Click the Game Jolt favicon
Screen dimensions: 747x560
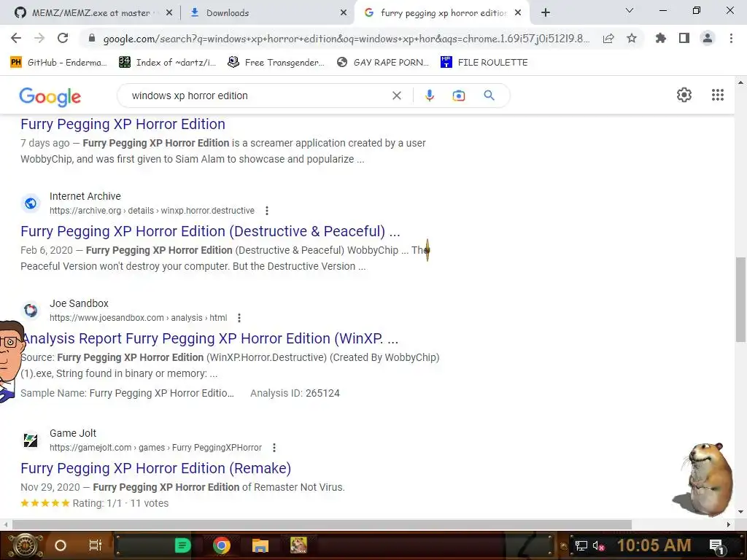31,440
